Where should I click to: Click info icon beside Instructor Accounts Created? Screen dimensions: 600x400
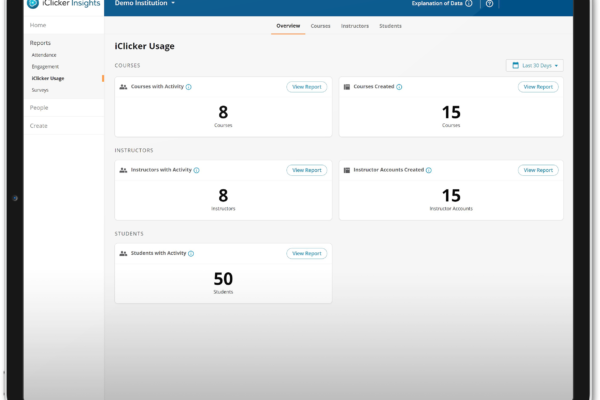coord(429,170)
